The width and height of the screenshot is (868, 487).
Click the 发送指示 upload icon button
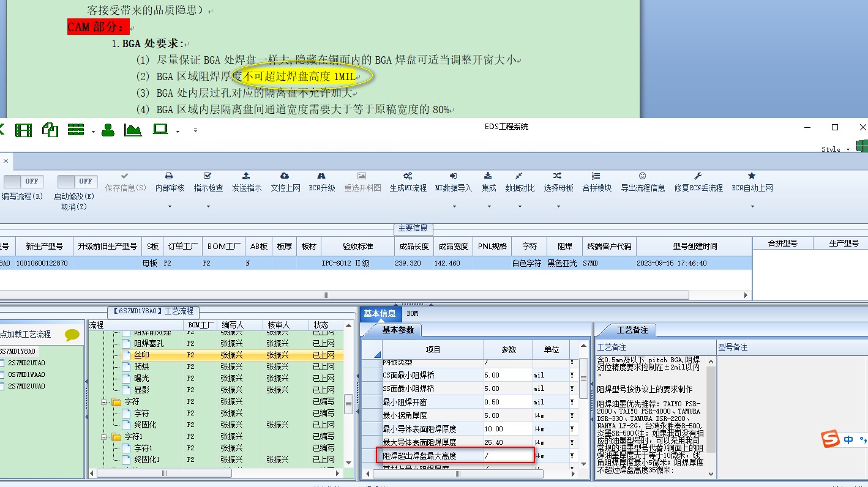coord(247,182)
